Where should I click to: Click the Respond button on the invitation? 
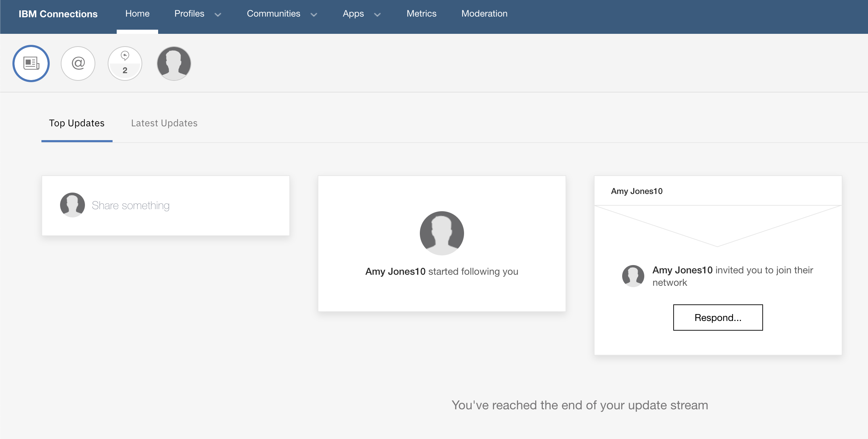click(x=718, y=317)
